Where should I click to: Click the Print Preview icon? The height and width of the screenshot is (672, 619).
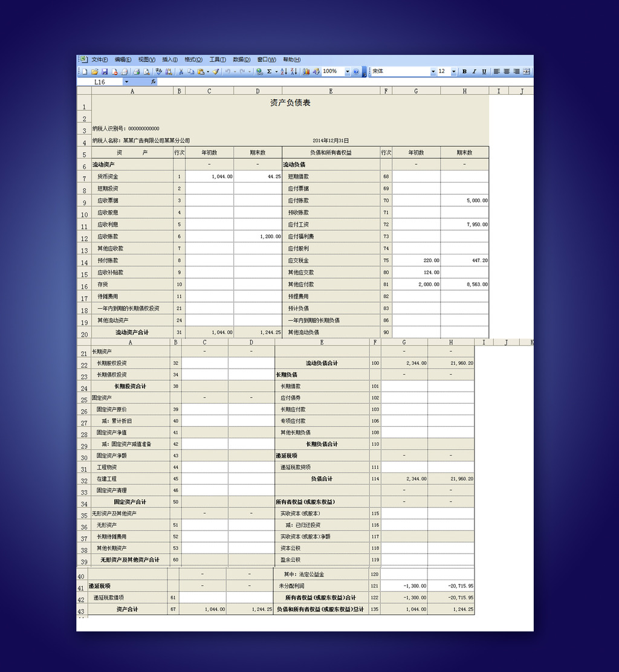click(x=146, y=71)
